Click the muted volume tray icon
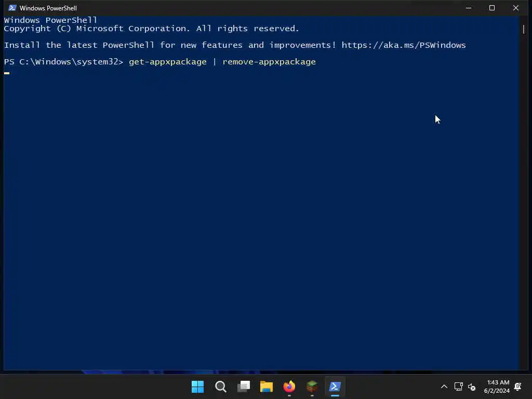Viewport: 532px width, 399px height. pyautogui.click(x=472, y=387)
